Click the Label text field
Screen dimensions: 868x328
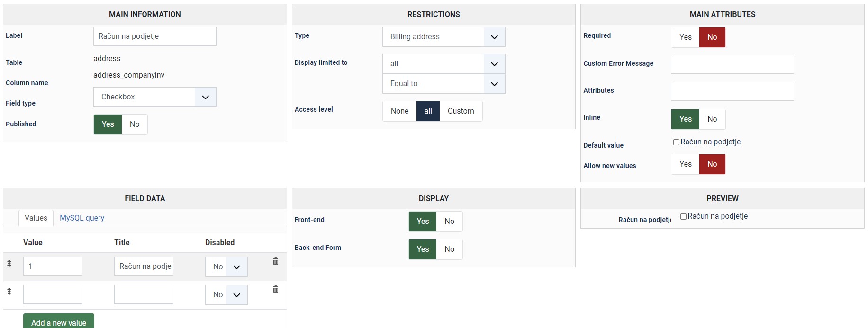tap(154, 36)
